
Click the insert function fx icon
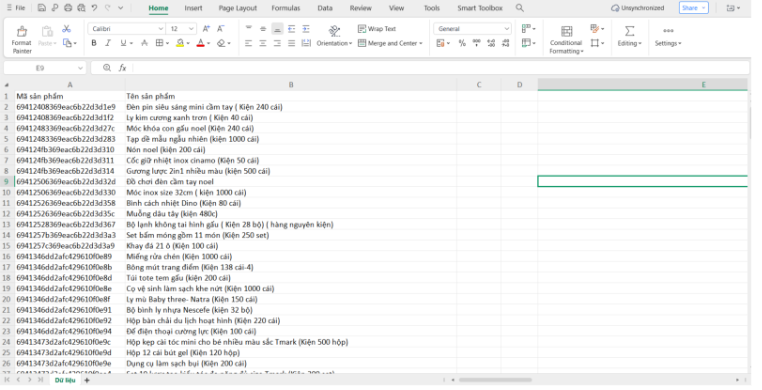pos(122,68)
